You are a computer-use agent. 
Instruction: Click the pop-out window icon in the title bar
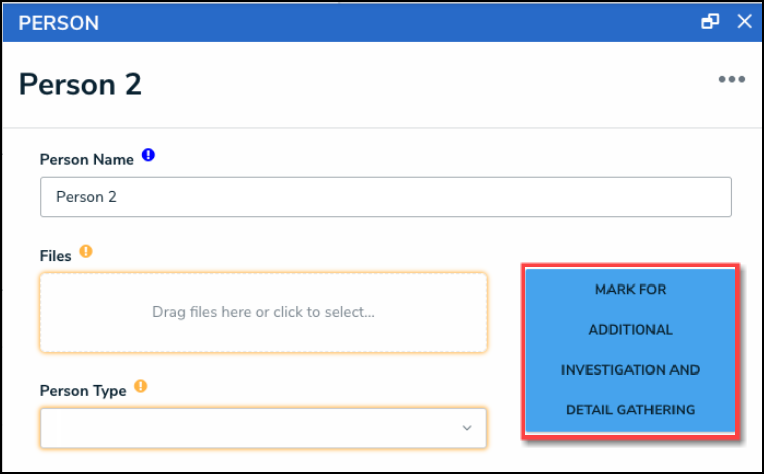pos(711,22)
